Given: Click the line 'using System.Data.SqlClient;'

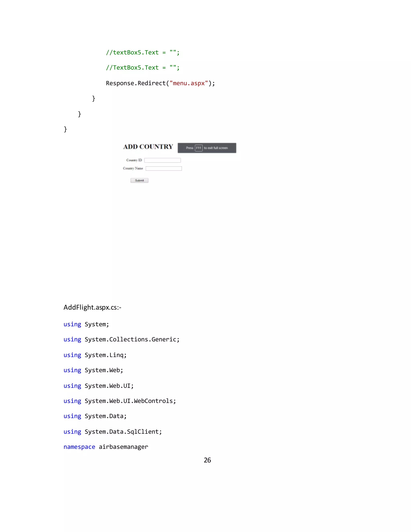Looking at the screenshot, I should (x=113, y=432).
